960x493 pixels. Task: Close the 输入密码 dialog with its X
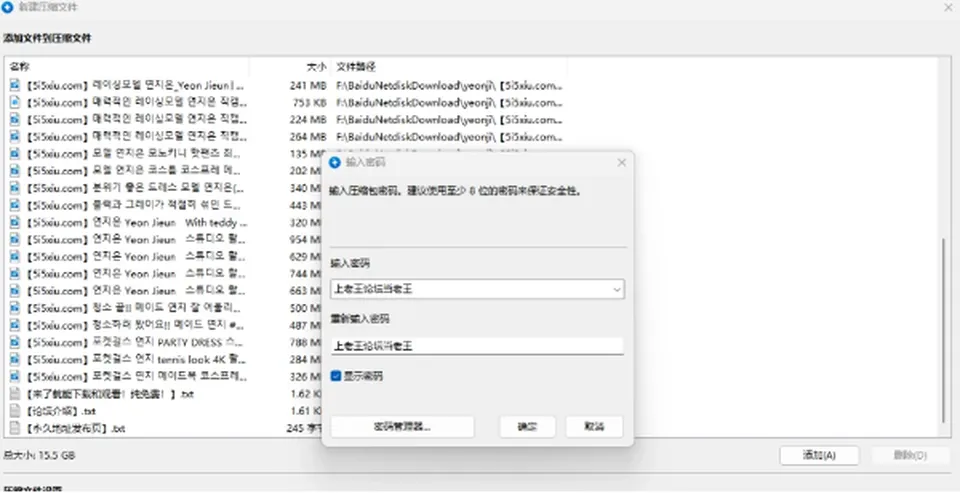tap(621, 163)
